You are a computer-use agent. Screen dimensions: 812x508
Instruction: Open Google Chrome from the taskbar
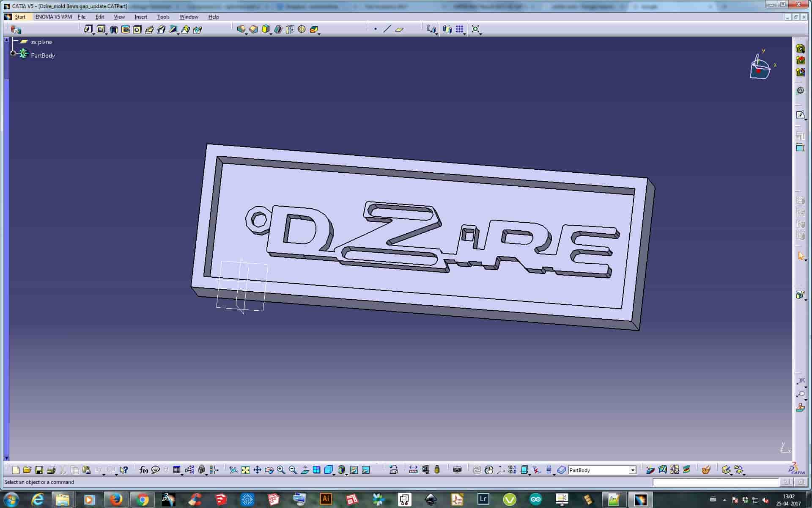pyautogui.click(x=143, y=500)
